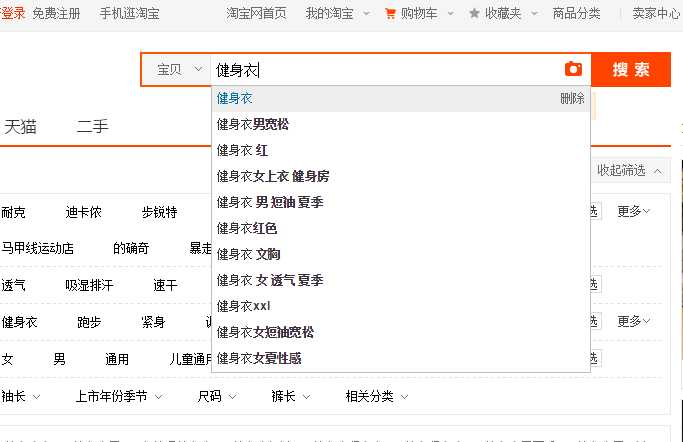The image size is (683, 442).
Task: Expand the 相关分类 dropdown
Action: tap(376, 396)
